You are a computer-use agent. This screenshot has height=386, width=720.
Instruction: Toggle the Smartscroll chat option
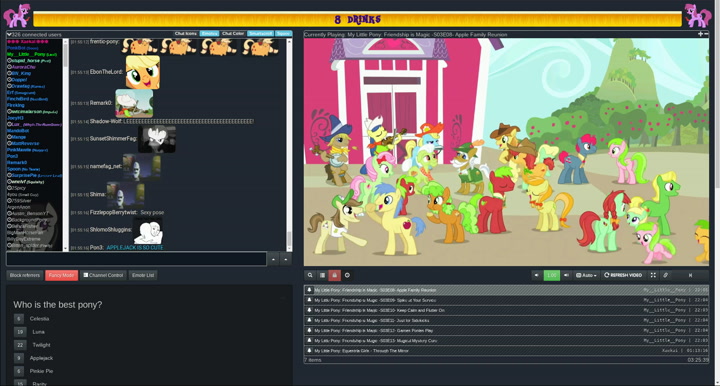tap(260, 34)
